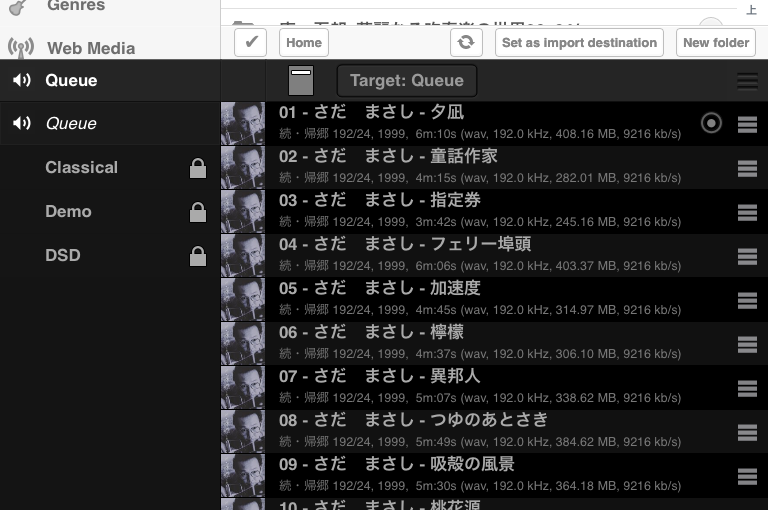This screenshot has height=510, width=768.
Task: Select track title '03 - さだ まさし - 指定券'
Action: pyautogui.click(x=380, y=200)
